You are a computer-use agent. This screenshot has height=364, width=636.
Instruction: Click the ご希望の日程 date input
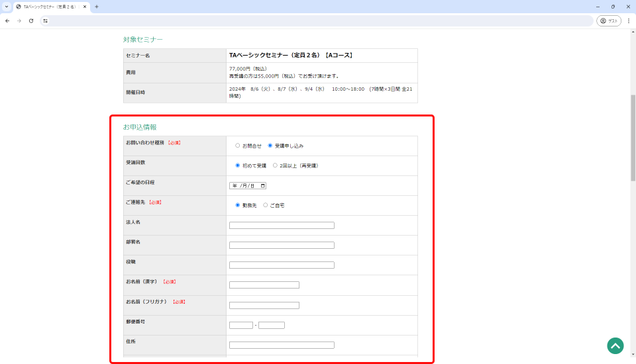[247, 186]
